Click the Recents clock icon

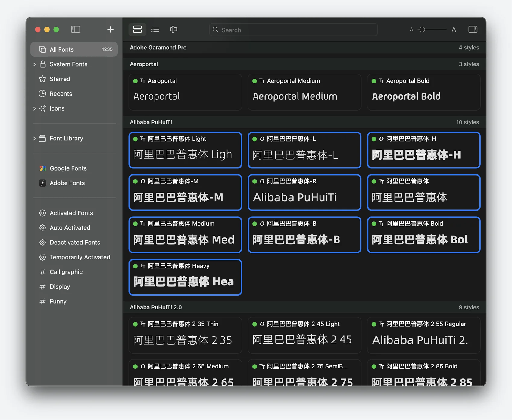point(42,94)
